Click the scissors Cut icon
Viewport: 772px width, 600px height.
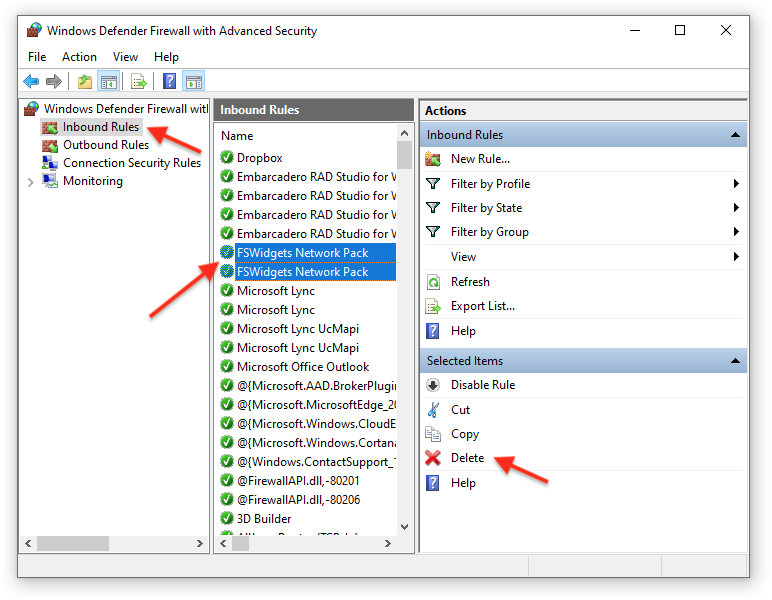(433, 410)
